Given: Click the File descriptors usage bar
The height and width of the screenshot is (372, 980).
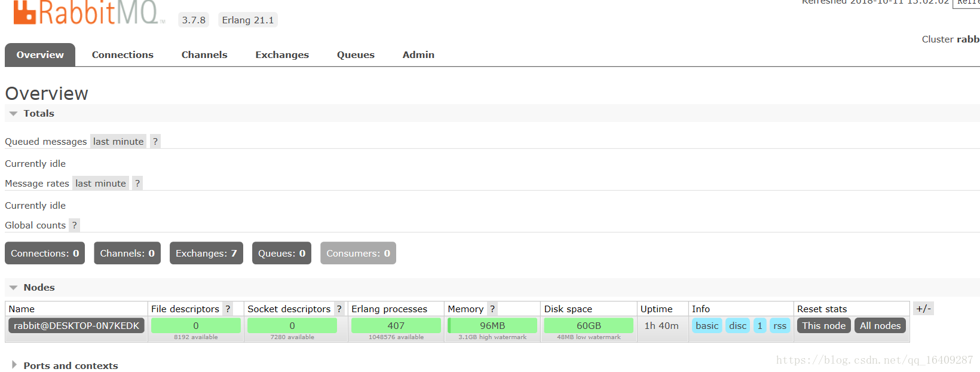Looking at the screenshot, I should tap(196, 326).
